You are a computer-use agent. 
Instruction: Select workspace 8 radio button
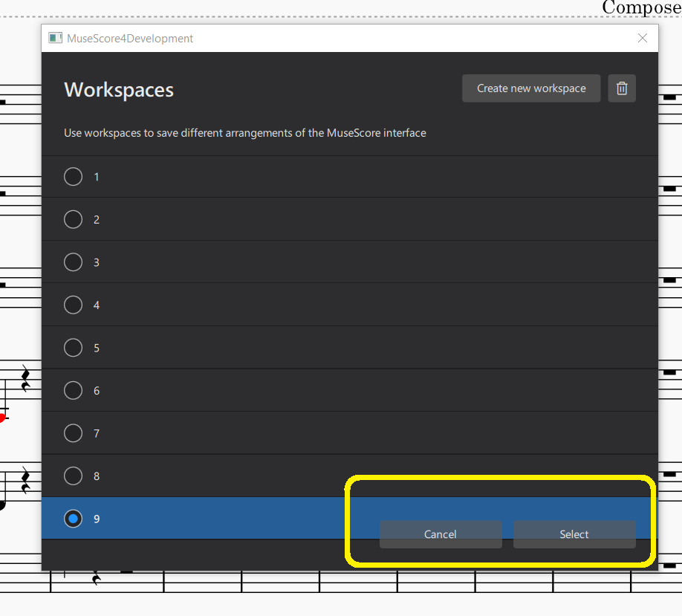coord(73,476)
